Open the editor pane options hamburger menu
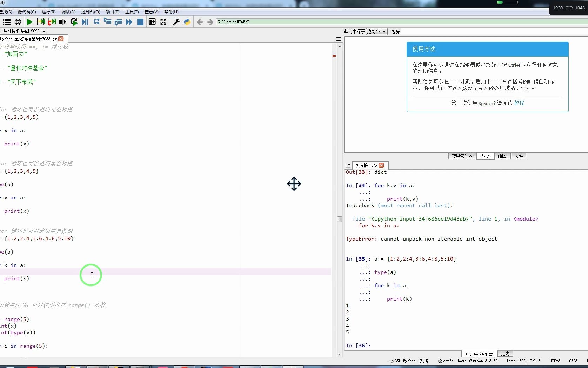Viewport: 588px width, 368px height. click(x=339, y=39)
